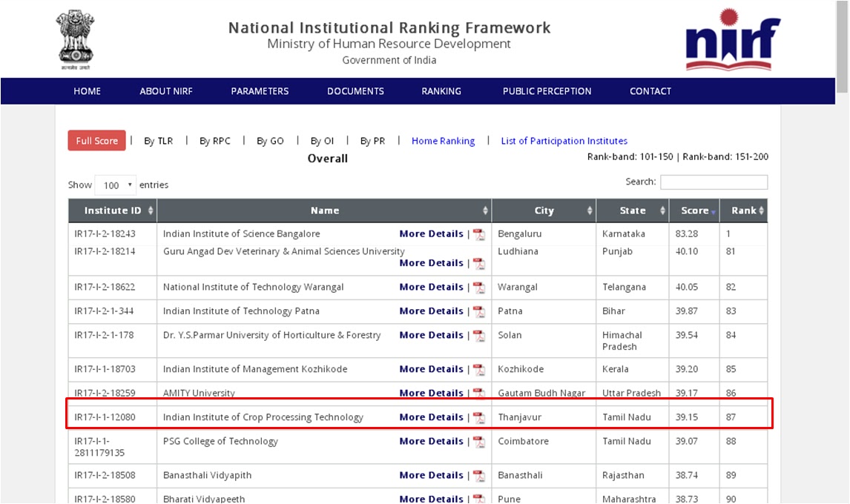
Task: Switch ranking view to By TLR
Action: tap(158, 141)
